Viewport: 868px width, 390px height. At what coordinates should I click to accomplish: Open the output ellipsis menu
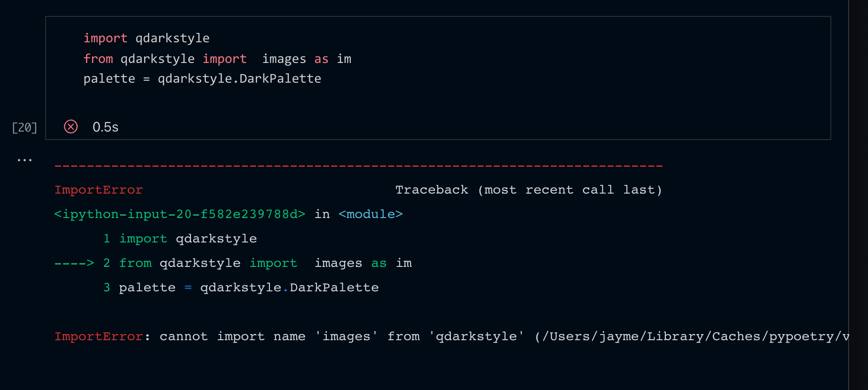point(24,160)
